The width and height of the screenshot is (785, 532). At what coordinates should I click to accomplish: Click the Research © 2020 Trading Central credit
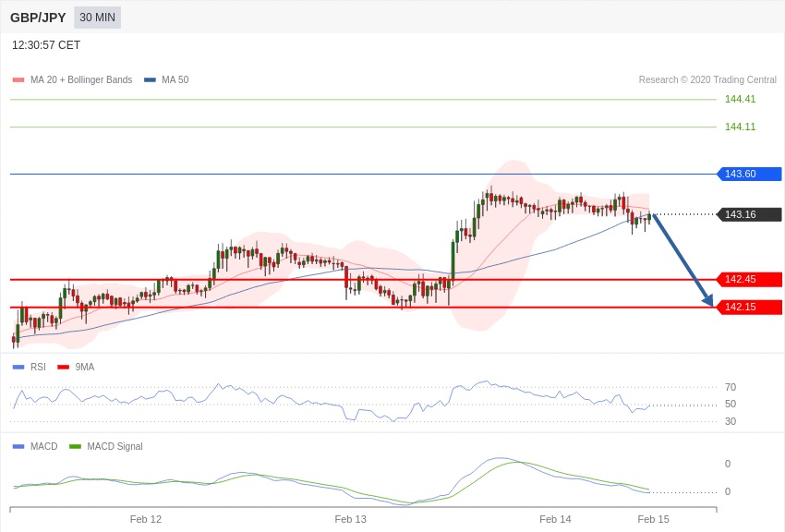pyautogui.click(x=707, y=79)
